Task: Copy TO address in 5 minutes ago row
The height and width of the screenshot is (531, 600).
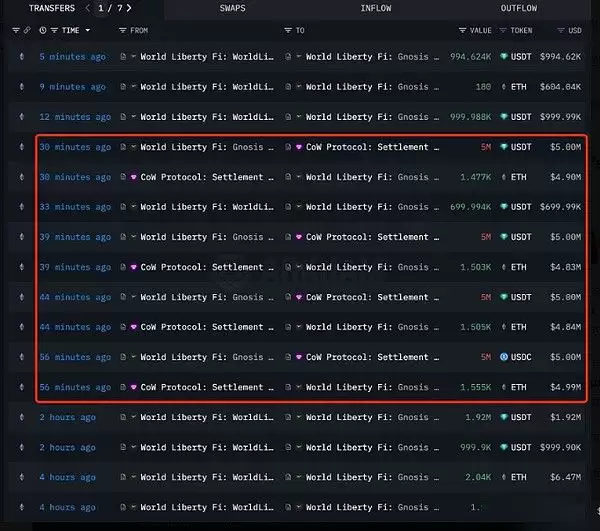Action: pyautogui.click(x=288, y=57)
